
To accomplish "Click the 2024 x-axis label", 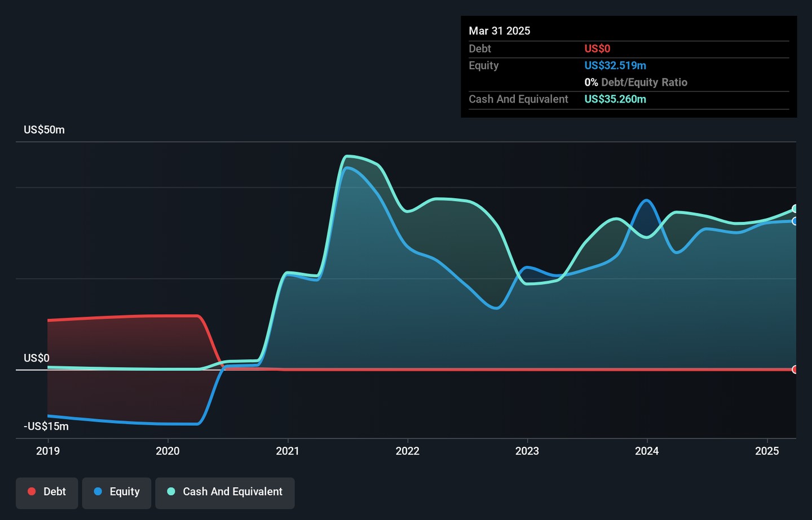I will pyautogui.click(x=647, y=451).
